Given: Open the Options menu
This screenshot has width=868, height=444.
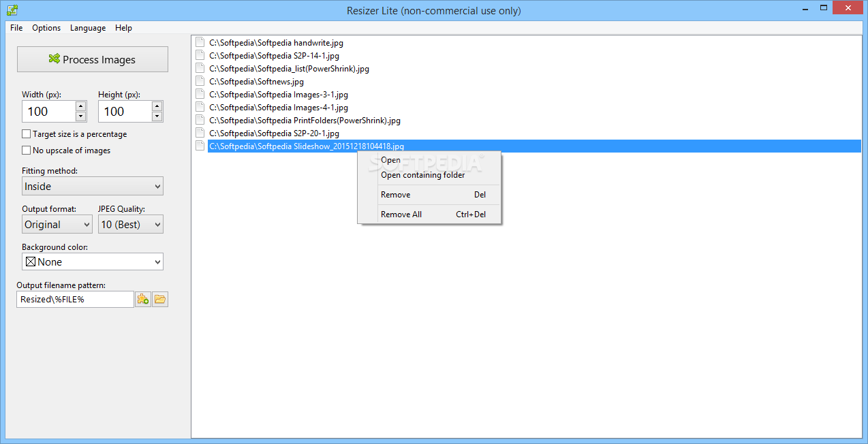Looking at the screenshot, I should (x=46, y=28).
